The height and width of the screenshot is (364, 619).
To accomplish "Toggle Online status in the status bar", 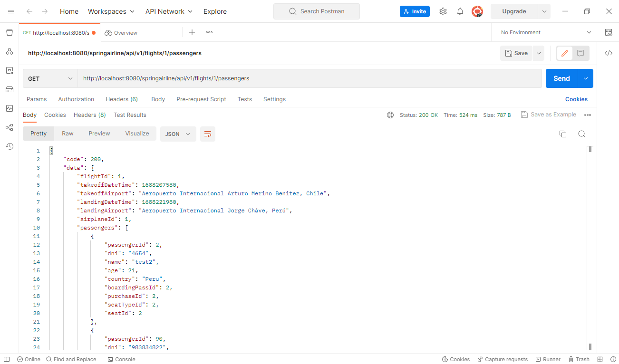I will click(29, 359).
